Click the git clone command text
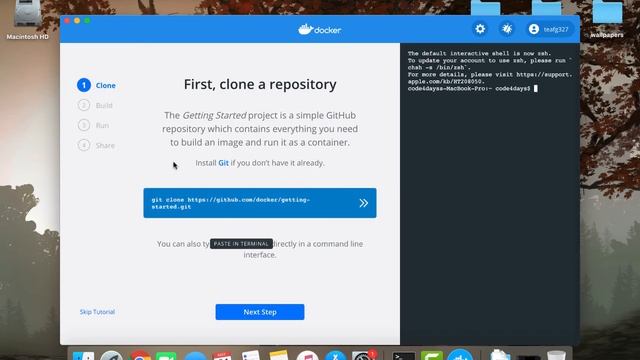Image resolution: width=640 pixels, height=360 pixels. [x=231, y=203]
